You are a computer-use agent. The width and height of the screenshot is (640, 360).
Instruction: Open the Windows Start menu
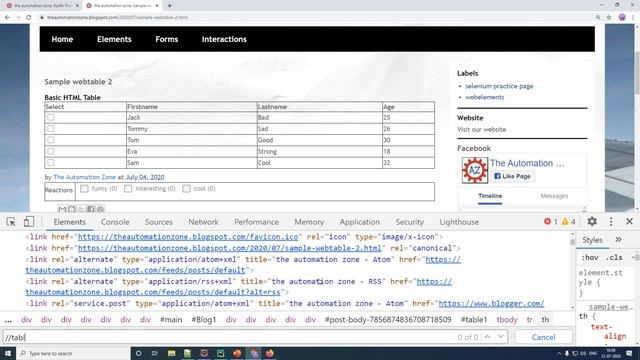(8, 353)
